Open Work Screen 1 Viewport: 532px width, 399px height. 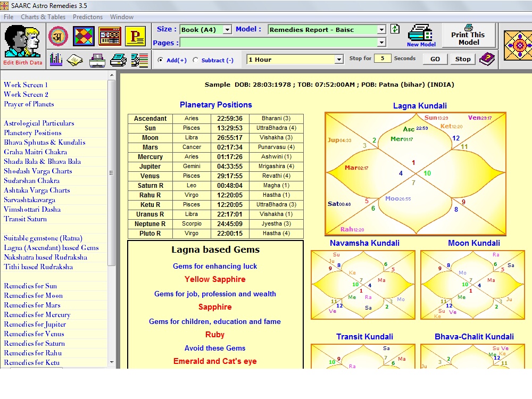click(x=26, y=85)
